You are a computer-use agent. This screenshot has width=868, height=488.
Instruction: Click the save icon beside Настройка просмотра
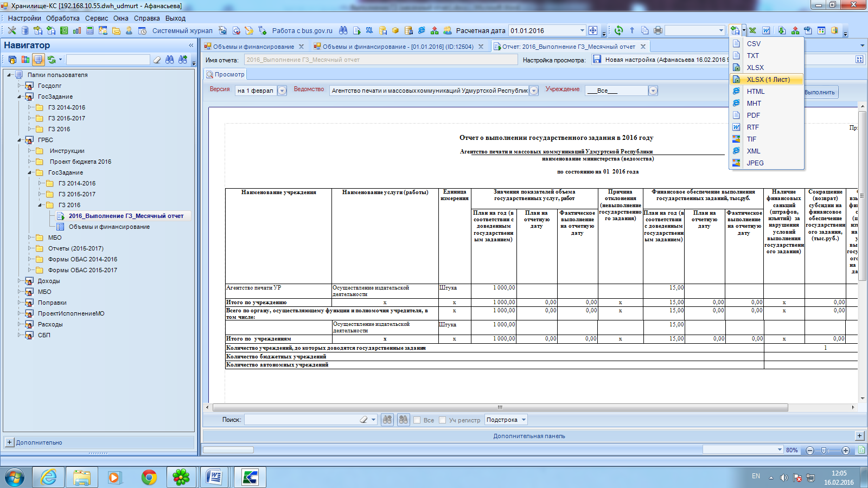[597, 60]
